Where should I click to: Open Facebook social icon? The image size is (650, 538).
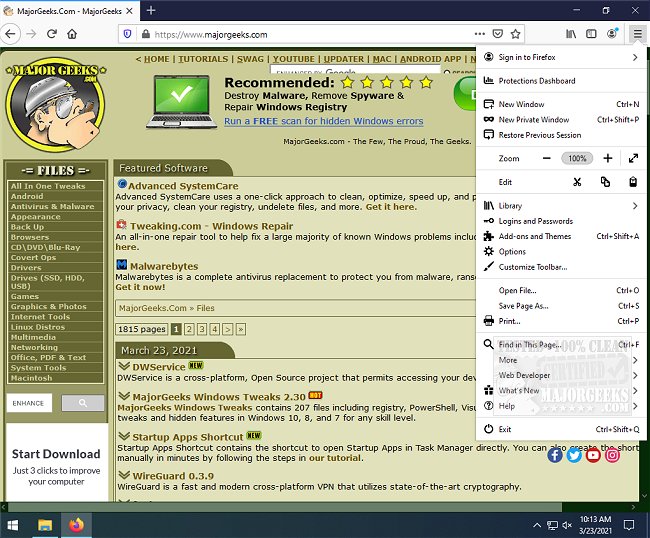click(555, 455)
